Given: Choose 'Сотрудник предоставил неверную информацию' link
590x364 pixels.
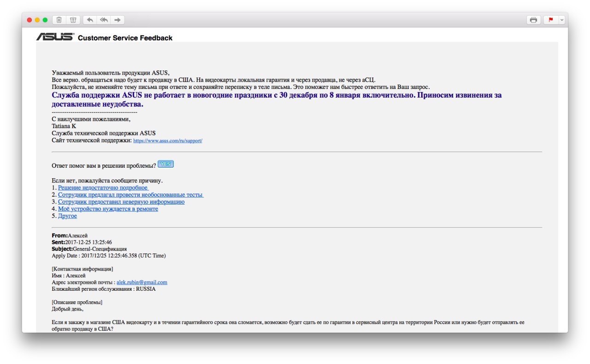Looking at the screenshot, I should click(121, 202).
